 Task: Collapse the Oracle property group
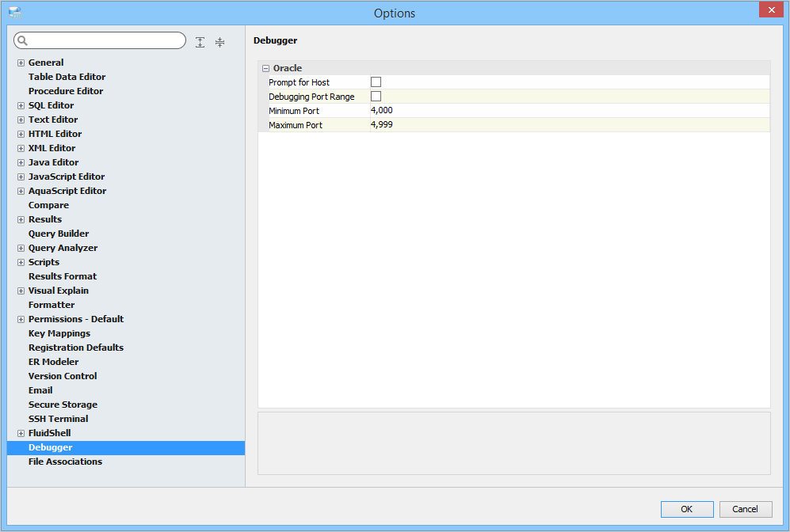point(265,68)
